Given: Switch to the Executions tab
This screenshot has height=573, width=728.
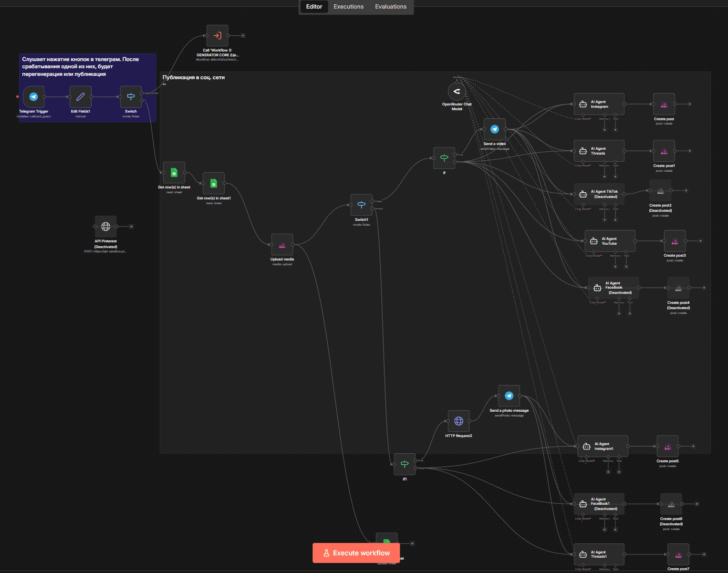Looking at the screenshot, I should pyautogui.click(x=348, y=7).
